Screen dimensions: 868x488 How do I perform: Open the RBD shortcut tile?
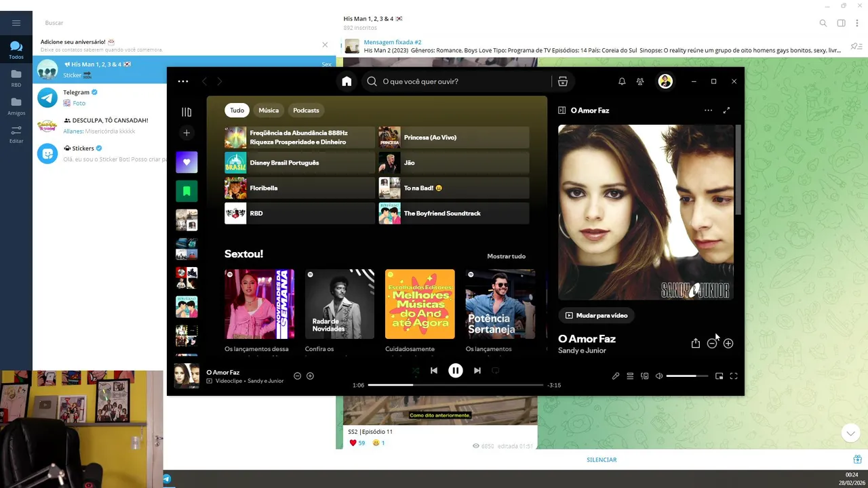coord(299,213)
